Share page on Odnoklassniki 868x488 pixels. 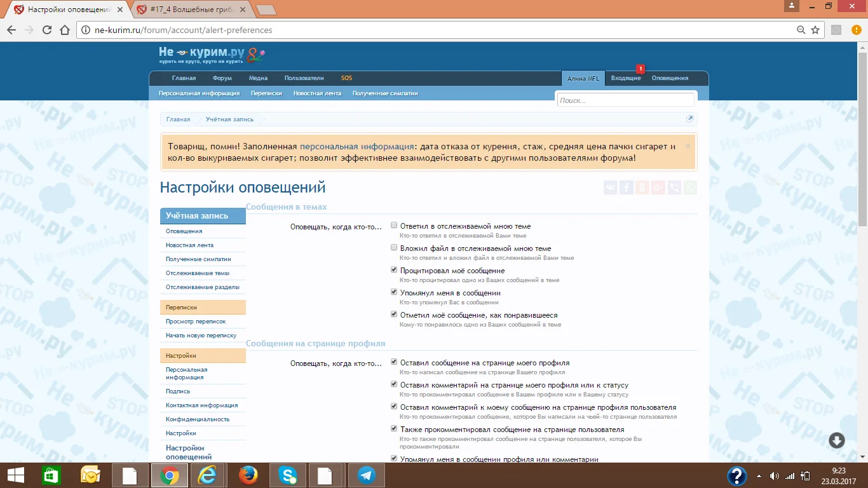[x=642, y=187]
